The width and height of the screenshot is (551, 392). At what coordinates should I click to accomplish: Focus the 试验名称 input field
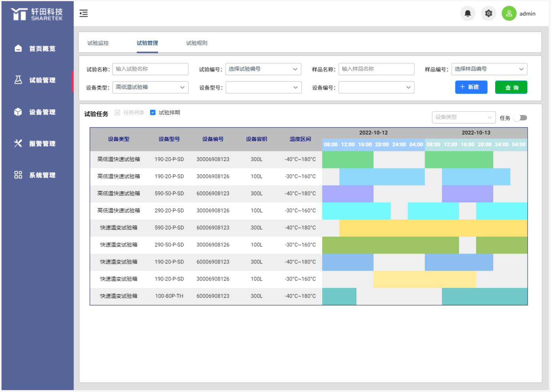[150, 69]
